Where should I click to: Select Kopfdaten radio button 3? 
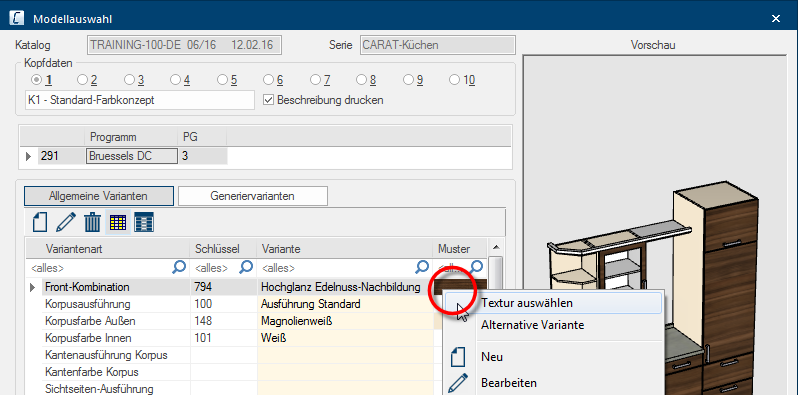coord(129,80)
